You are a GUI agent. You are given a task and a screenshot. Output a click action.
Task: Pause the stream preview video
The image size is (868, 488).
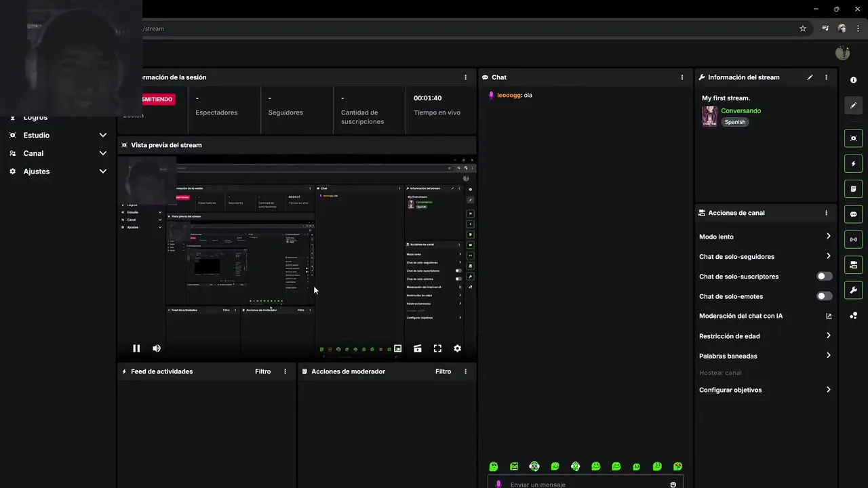click(136, 348)
